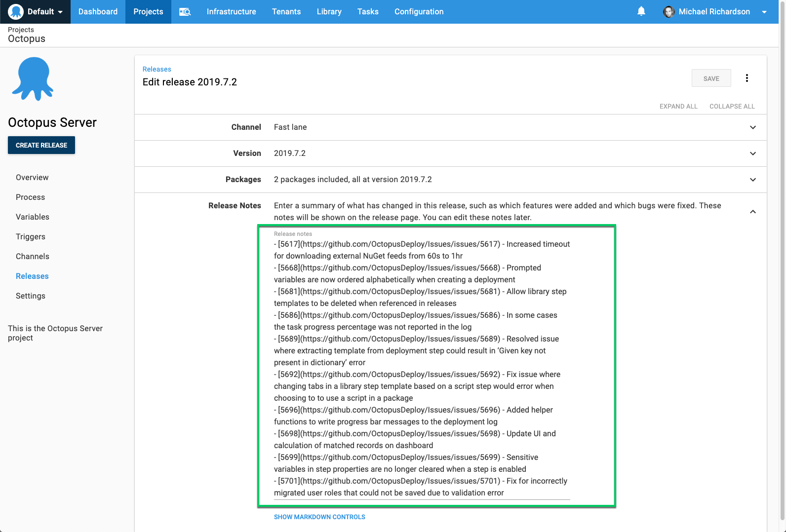Viewport: 786px width, 532px height.
Task: Click the 'Release Notes' section label
Action: (235, 206)
